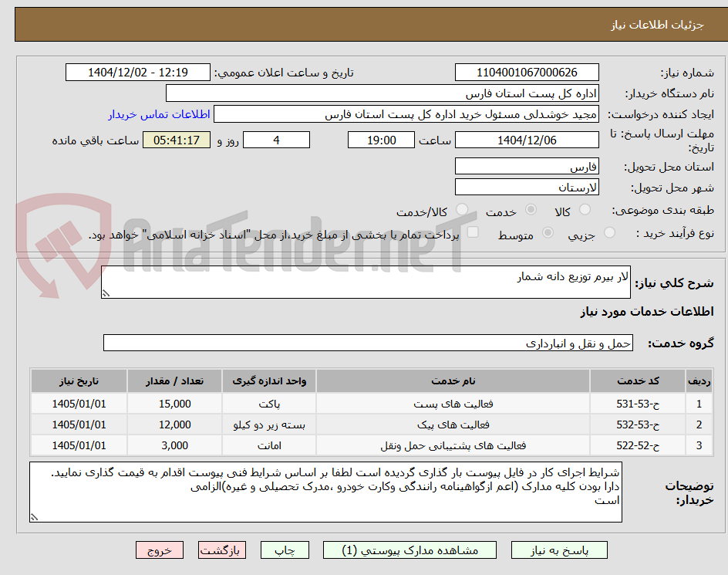728x575 pixels.
Task: Click the شرح کلی نیاز text area
Action: (366, 282)
